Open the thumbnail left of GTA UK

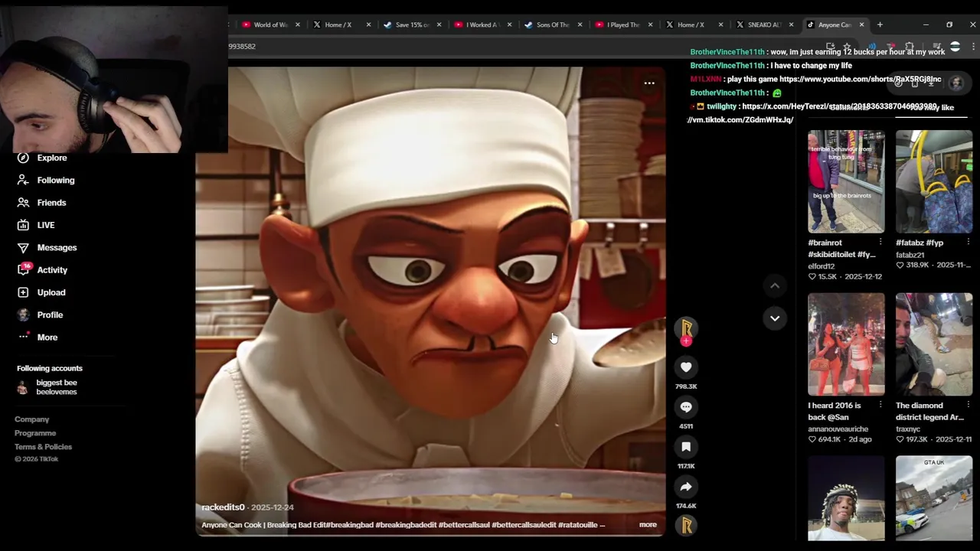click(x=846, y=498)
